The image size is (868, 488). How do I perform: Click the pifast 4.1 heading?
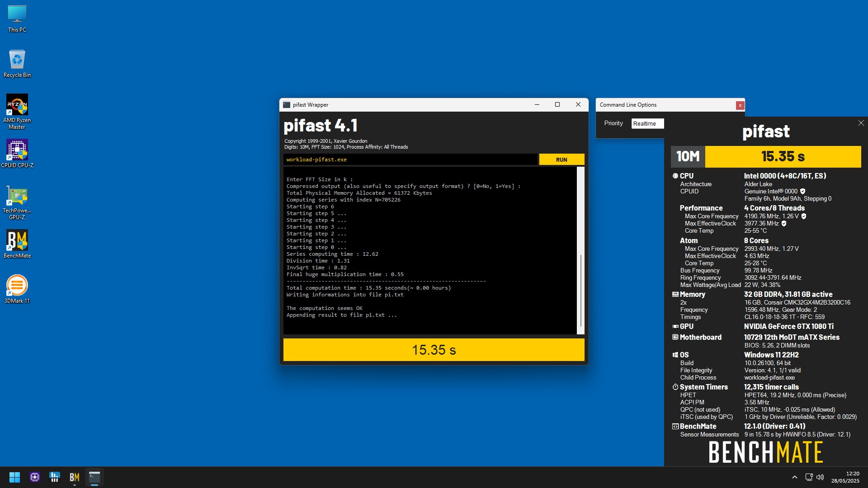tap(321, 125)
